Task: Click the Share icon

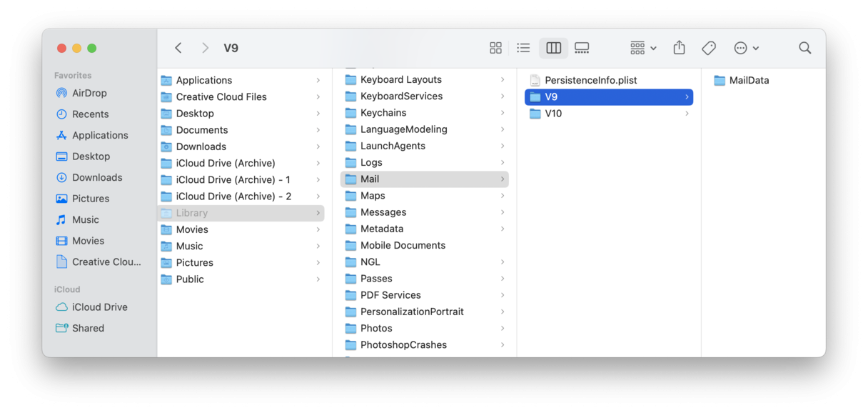Action: tap(679, 48)
